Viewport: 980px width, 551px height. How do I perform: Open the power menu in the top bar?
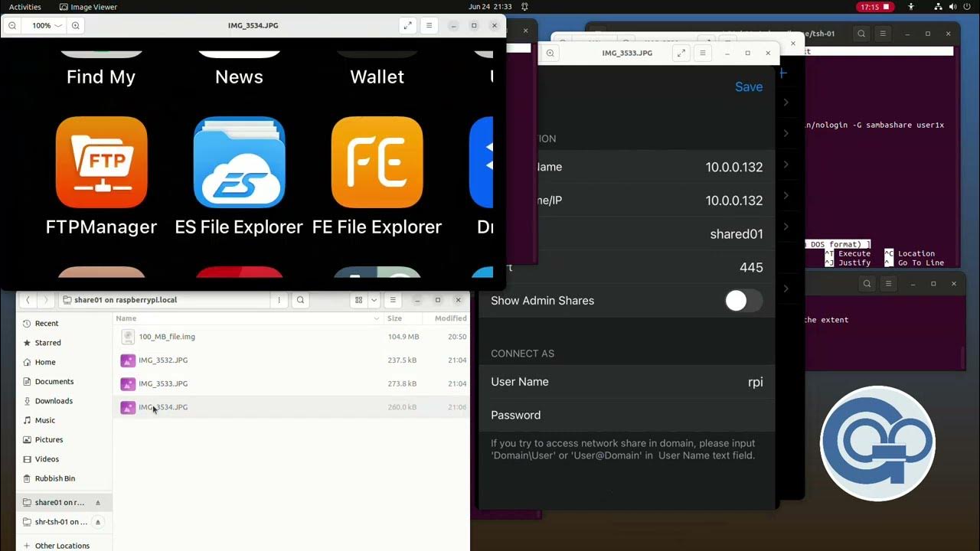click(967, 7)
